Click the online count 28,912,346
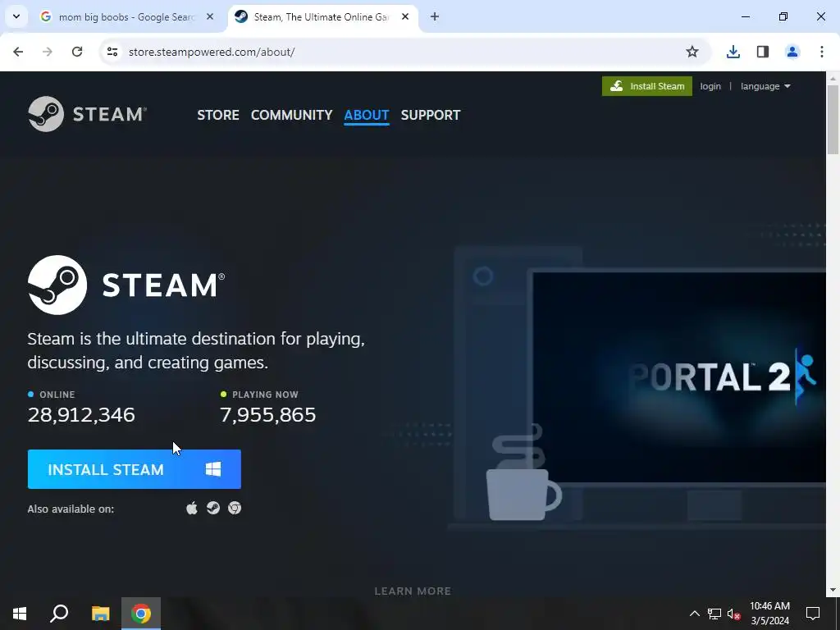 click(81, 414)
